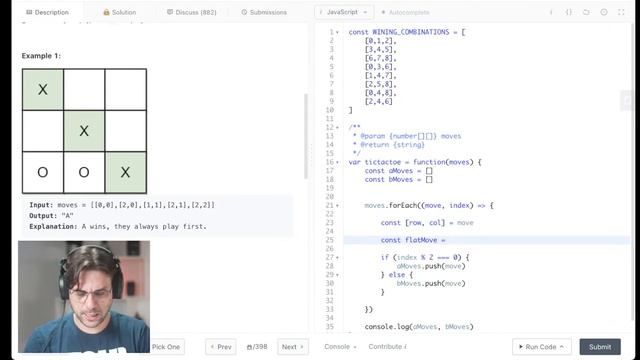The width and height of the screenshot is (640, 360).
Task: Click line 14 @return comment
Action: coord(389,144)
